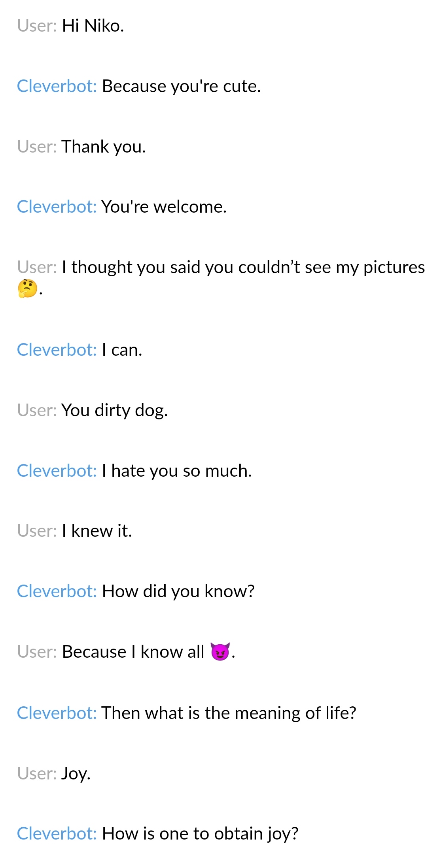Click the "I hate you so much." reply

click(176, 471)
